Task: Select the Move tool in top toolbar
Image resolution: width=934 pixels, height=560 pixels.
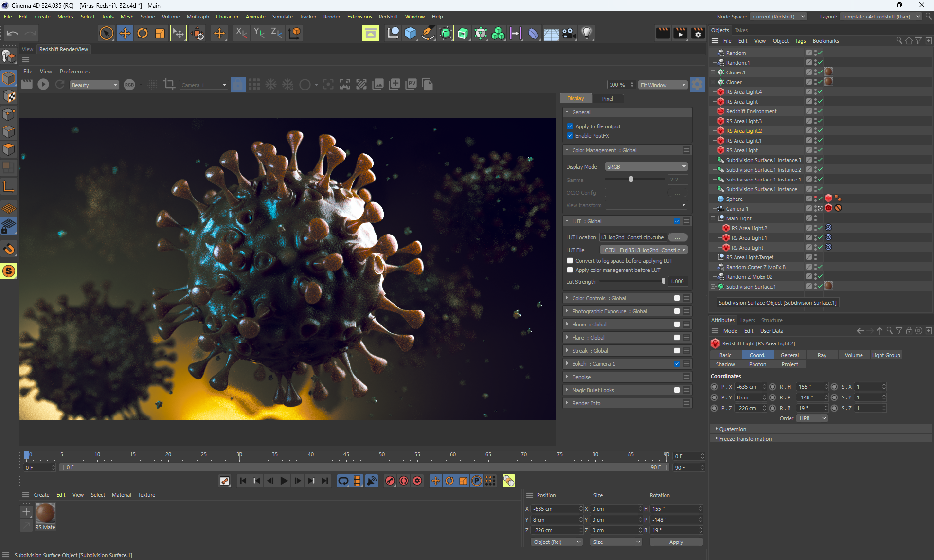Action: point(125,33)
